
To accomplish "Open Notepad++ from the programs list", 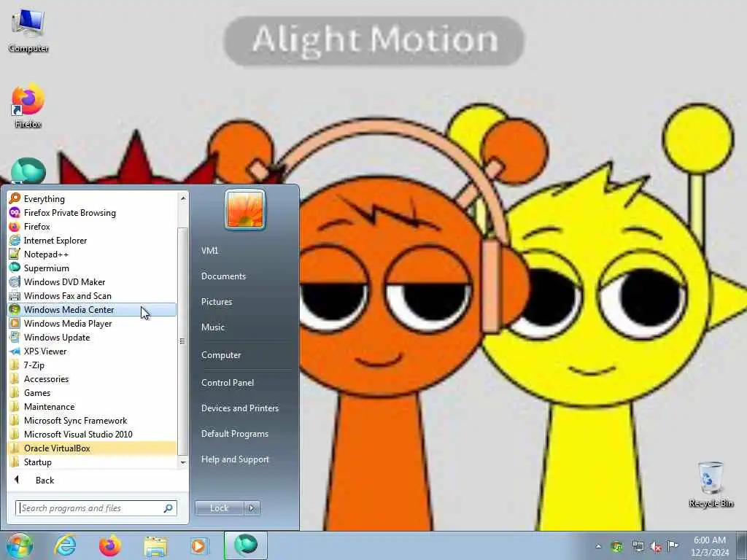I will (92, 254).
